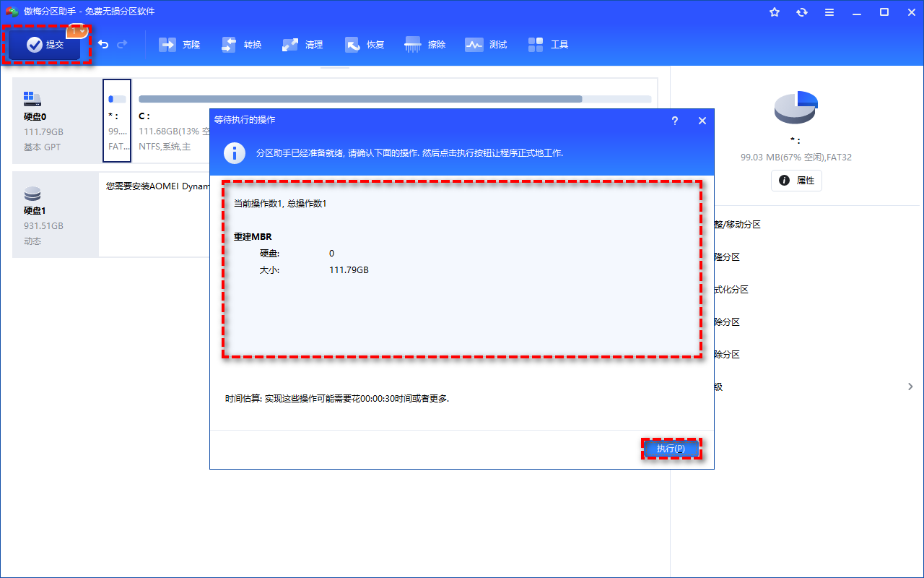Select the 清理 (Clean) toolbar item
The height and width of the screenshot is (578, 924).
tap(303, 45)
